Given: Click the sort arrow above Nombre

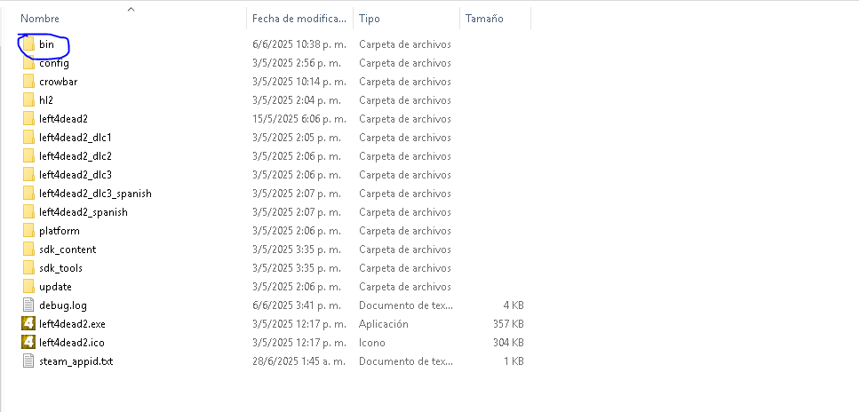Looking at the screenshot, I should [x=131, y=10].
